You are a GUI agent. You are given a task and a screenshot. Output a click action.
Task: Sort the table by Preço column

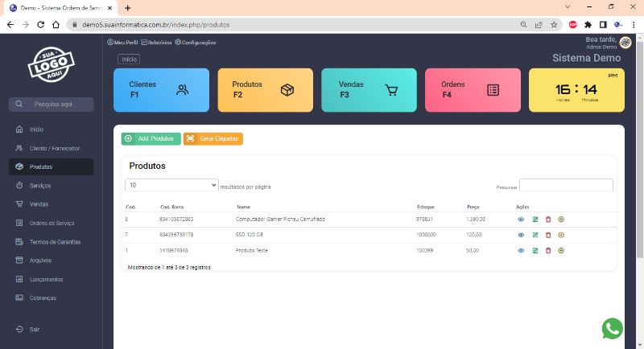click(473, 207)
